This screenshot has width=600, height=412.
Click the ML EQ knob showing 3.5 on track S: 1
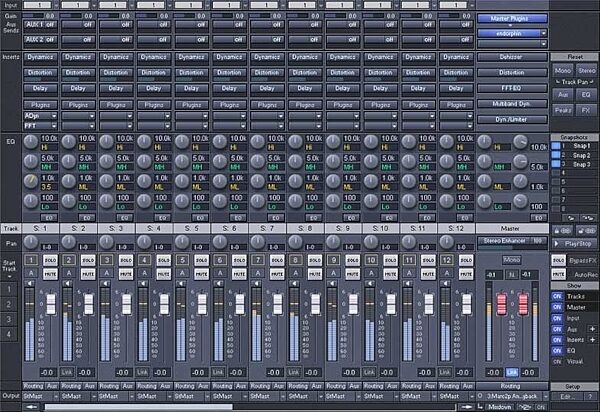(31, 181)
